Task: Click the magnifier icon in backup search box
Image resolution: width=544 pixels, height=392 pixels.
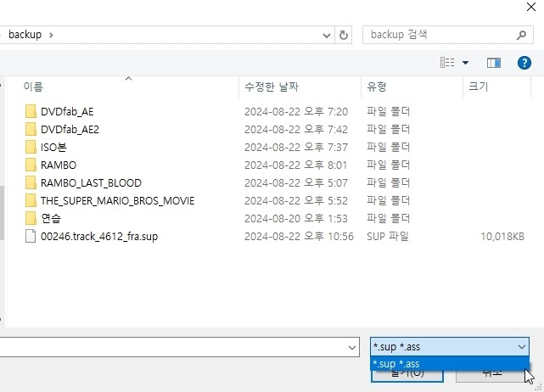Action: point(521,35)
